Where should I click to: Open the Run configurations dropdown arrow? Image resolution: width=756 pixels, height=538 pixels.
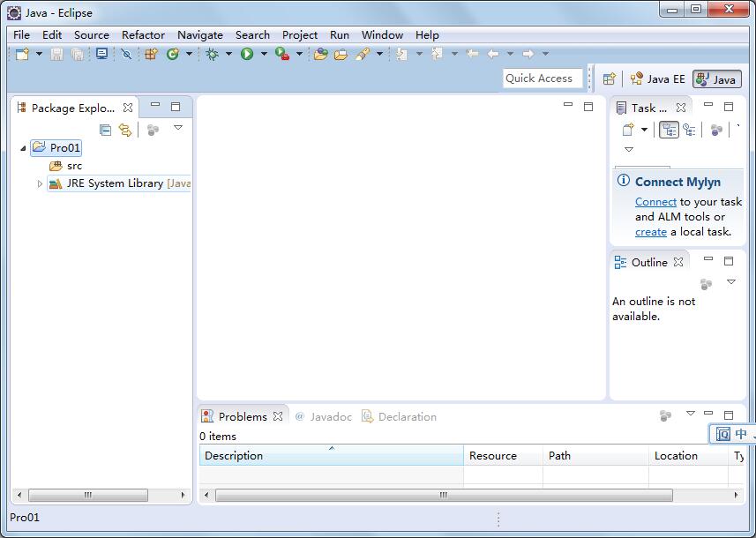tap(264, 54)
